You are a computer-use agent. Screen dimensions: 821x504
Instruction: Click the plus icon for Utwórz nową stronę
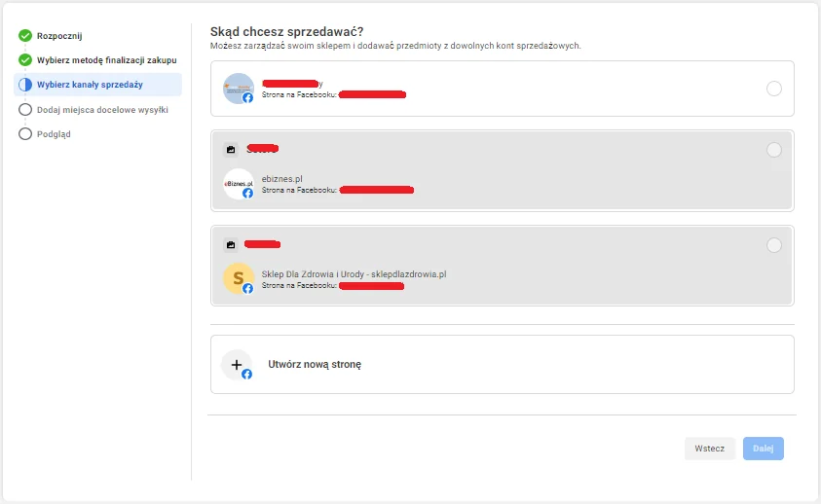[237, 365]
